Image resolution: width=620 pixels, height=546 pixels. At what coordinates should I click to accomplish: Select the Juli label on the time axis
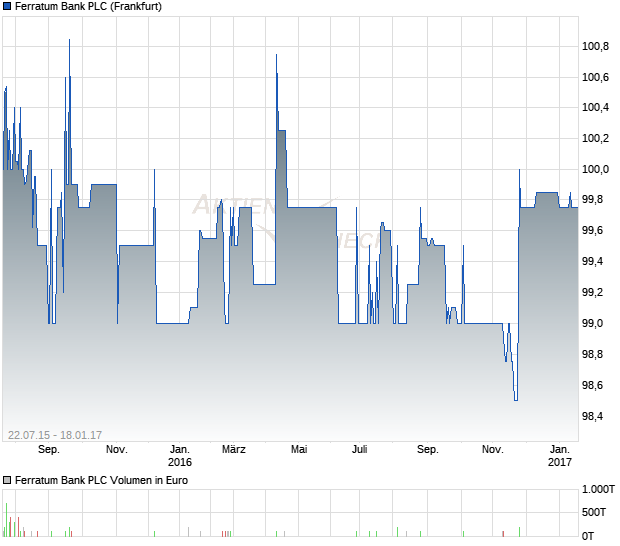(x=360, y=450)
